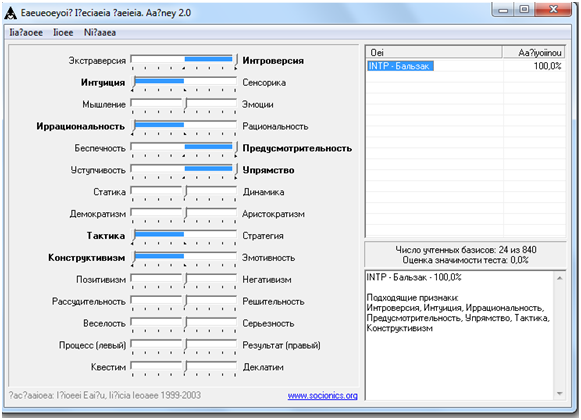Click the Квестим–Деклатим slider handle

click(186, 366)
